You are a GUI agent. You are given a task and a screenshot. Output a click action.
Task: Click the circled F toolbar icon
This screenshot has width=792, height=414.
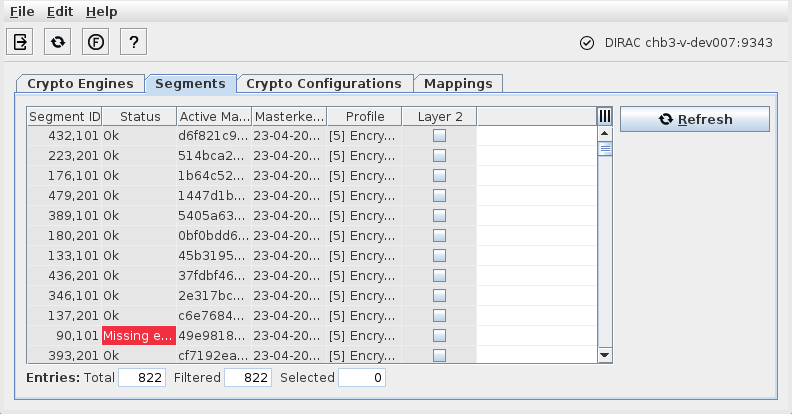97,41
